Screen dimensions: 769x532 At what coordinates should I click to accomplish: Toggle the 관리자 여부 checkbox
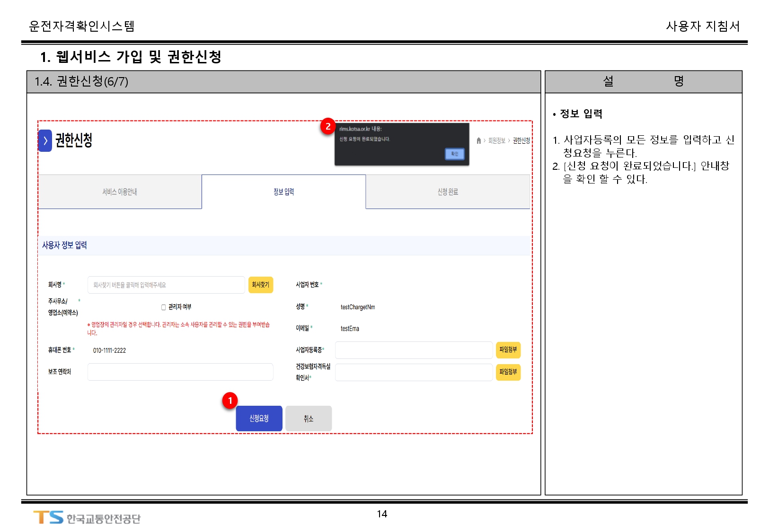coord(164,307)
